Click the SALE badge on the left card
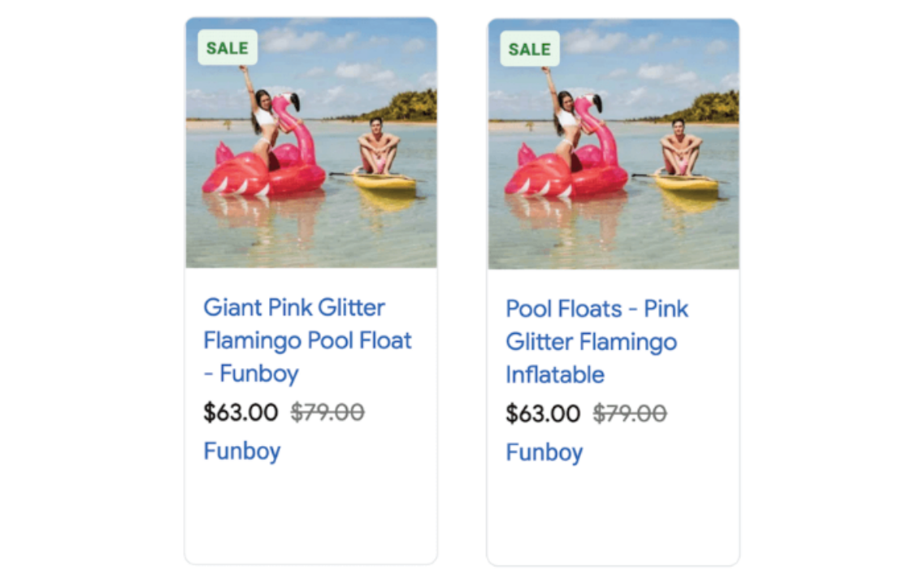This screenshot has height=585, width=924. 228,48
